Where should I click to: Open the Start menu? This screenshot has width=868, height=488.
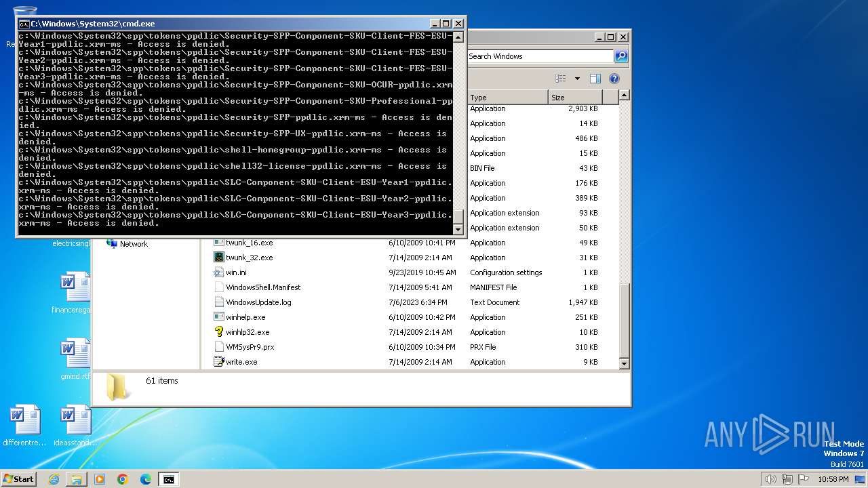coord(18,479)
